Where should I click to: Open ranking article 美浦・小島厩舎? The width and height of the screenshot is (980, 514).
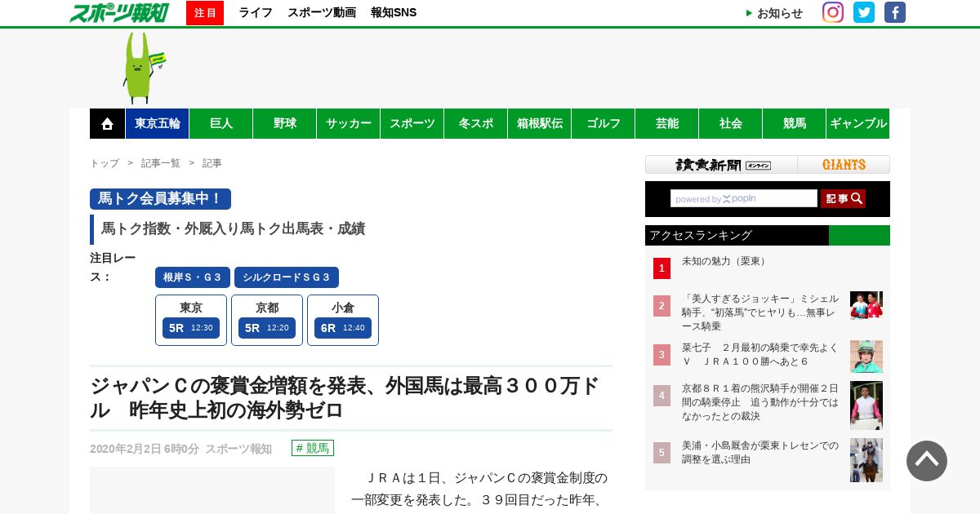(760, 452)
